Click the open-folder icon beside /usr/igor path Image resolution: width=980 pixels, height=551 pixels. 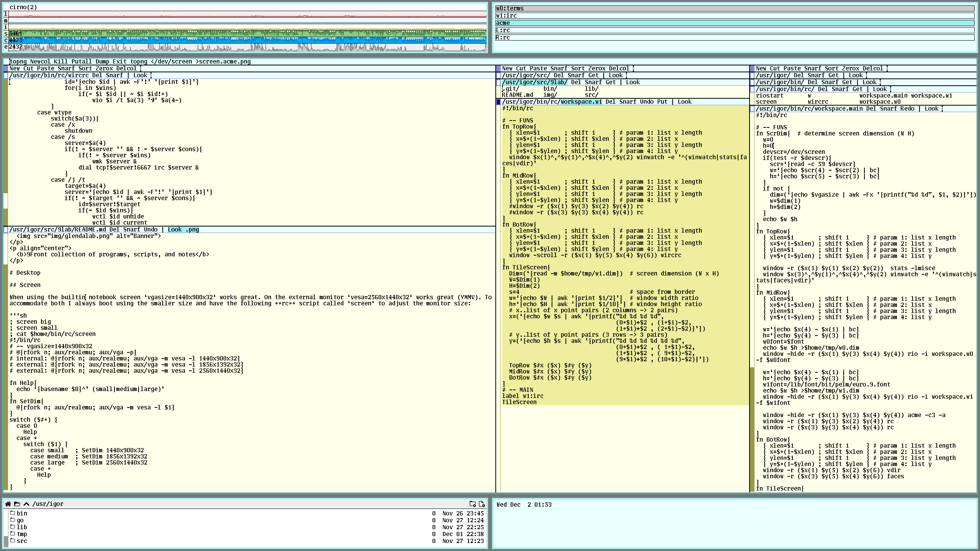[17, 504]
